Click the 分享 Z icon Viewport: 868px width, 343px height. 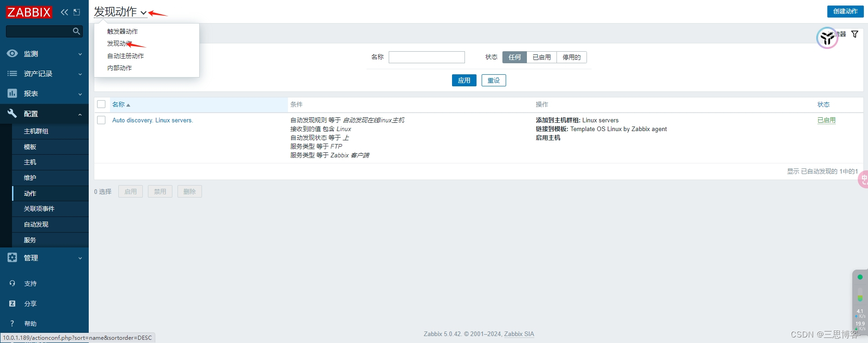[12, 304]
